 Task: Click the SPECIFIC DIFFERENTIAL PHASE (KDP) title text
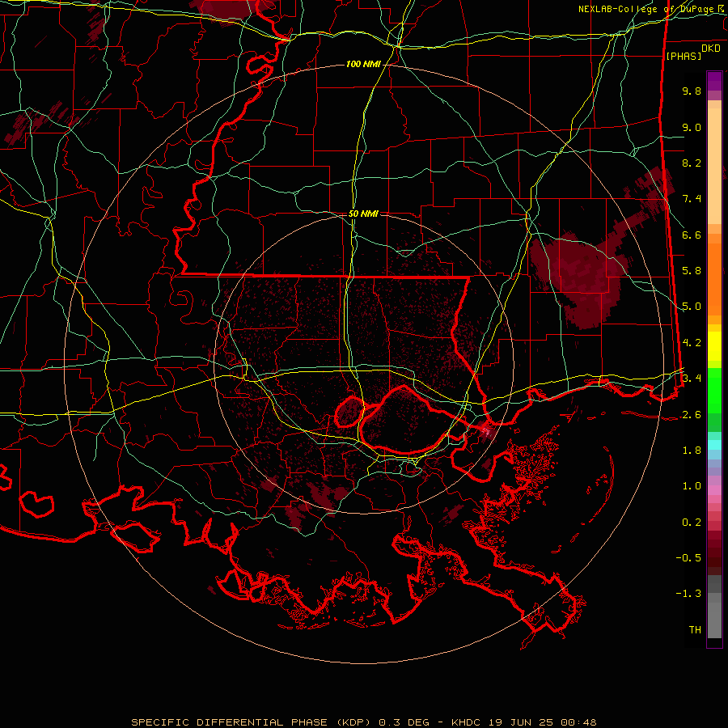click(252, 722)
